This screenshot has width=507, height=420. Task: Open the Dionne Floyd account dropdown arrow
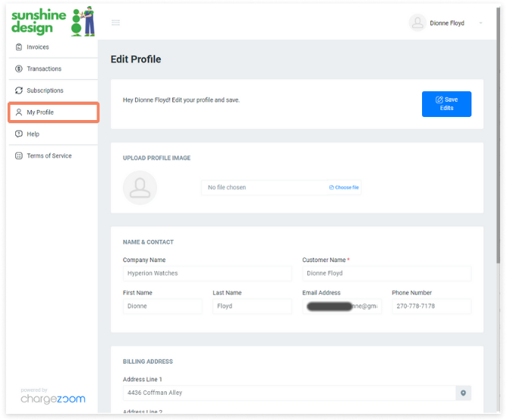(x=480, y=23)
